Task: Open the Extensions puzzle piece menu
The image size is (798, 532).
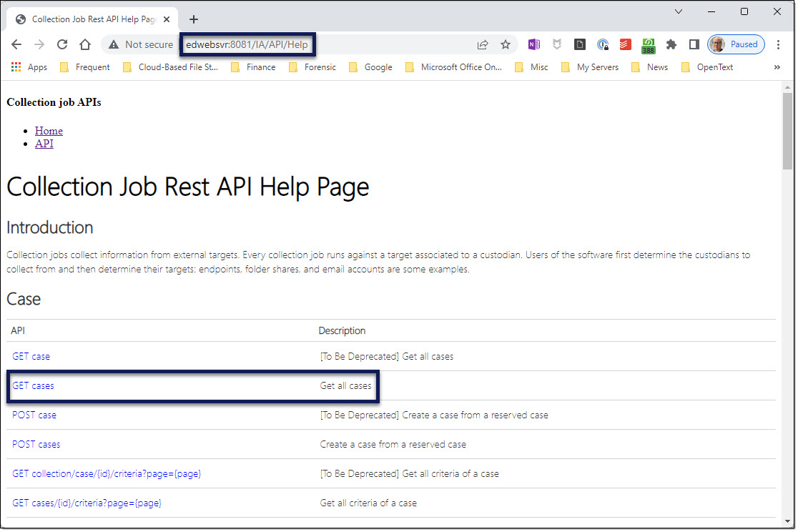Action: click(671, 45)
